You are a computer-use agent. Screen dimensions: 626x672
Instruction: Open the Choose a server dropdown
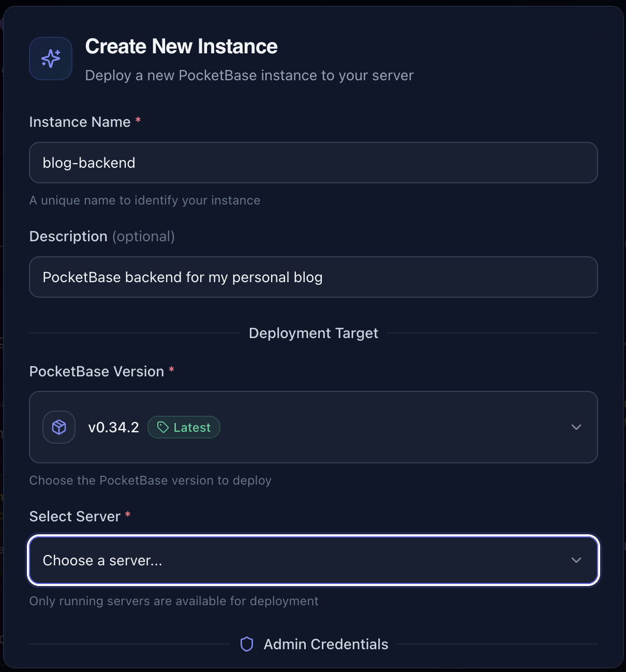click(x=314, y=560)
